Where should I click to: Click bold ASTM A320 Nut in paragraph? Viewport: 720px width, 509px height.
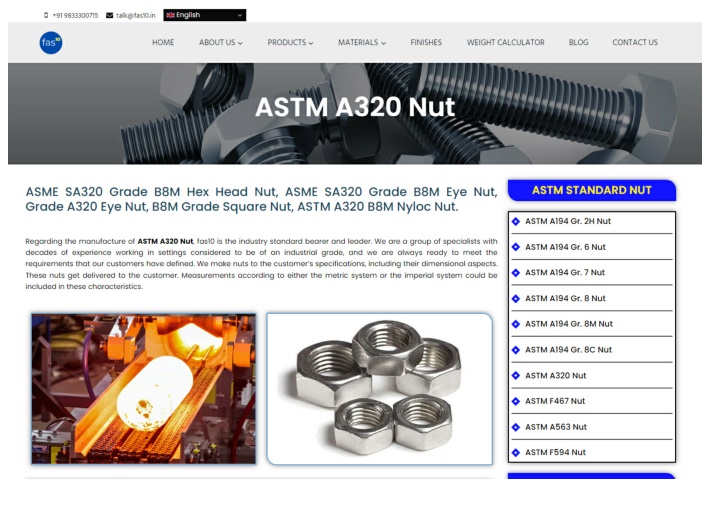pyautogui.click(x=165, y=242)
